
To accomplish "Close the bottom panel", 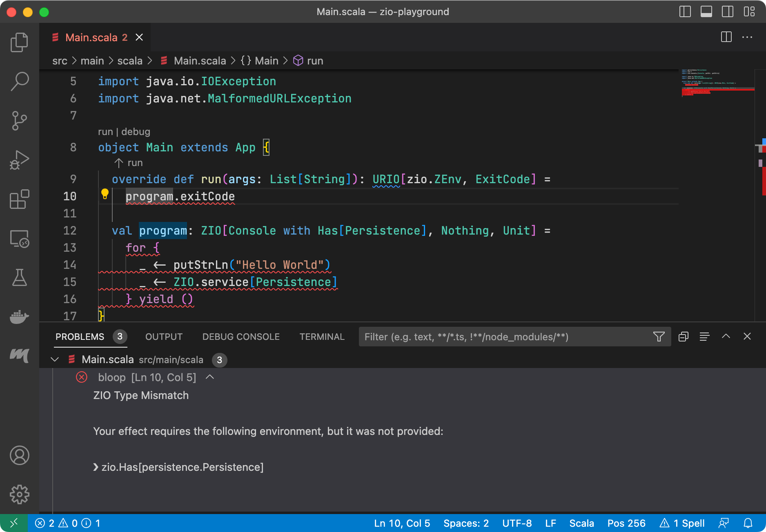I will click(747, 337).
